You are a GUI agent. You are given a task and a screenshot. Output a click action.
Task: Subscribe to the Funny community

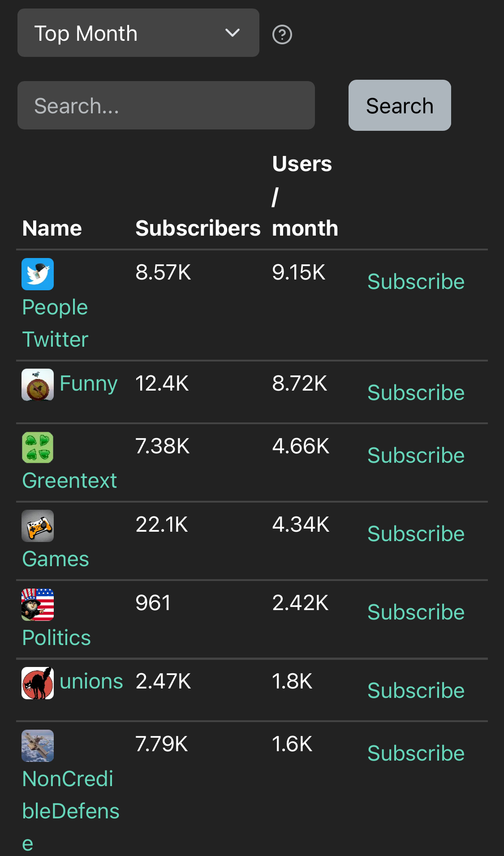(416, 393)
